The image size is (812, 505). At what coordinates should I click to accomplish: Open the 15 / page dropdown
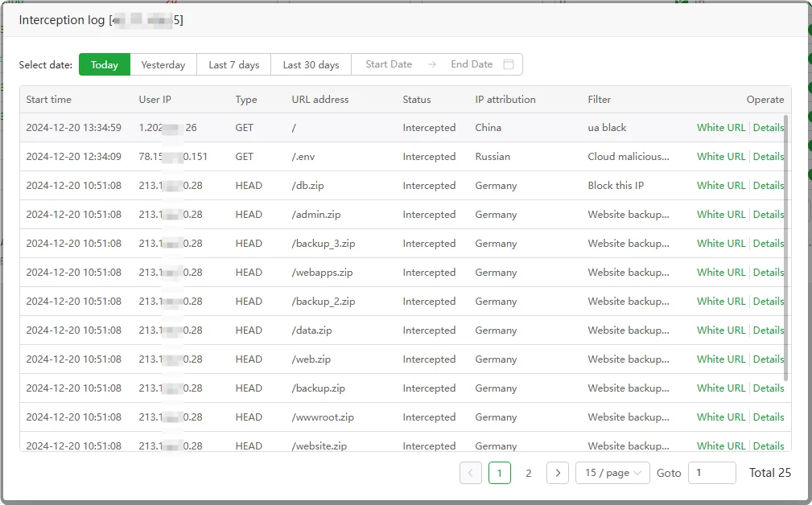click(x=612, y=473)
